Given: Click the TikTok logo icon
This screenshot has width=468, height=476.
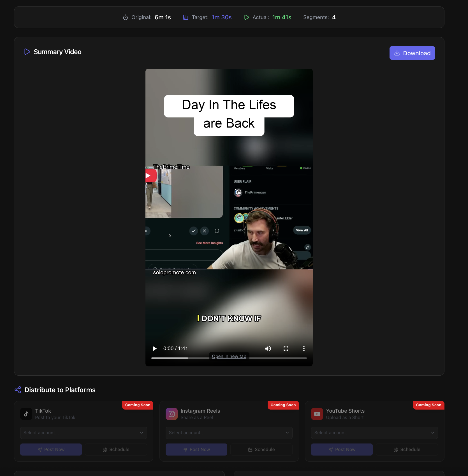Looking at the screenshot, I should (x=26, y=414).
